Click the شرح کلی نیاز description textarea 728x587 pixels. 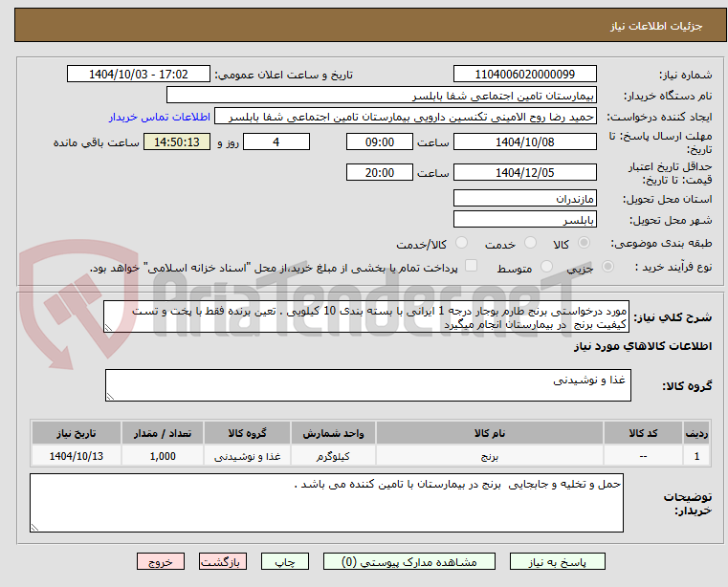coord(366,316)
